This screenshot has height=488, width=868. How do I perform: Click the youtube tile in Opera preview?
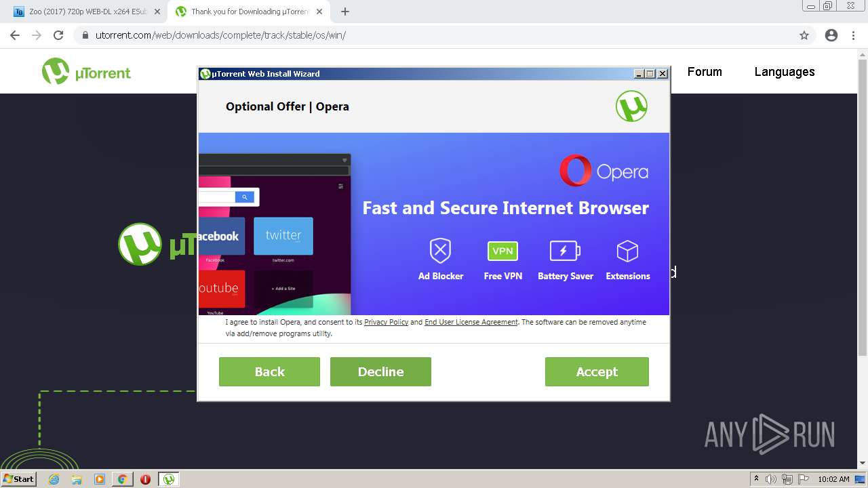(x=222, y=289)
